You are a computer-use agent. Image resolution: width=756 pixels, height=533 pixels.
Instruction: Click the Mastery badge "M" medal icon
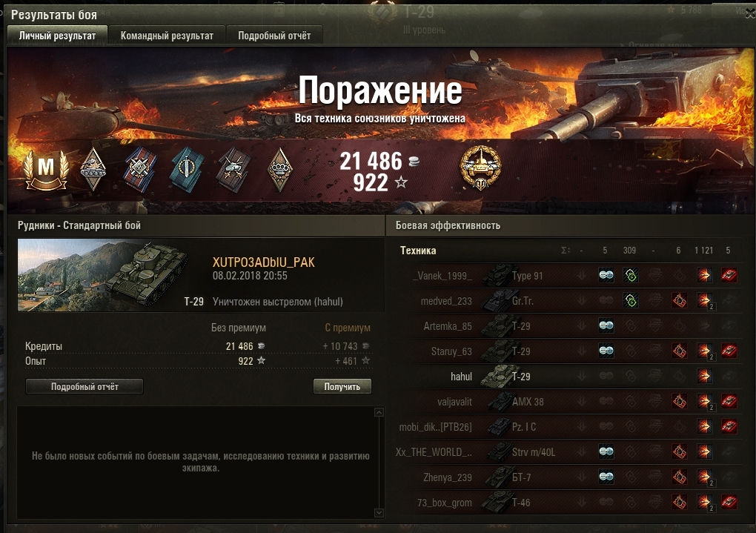pos(46,171)
